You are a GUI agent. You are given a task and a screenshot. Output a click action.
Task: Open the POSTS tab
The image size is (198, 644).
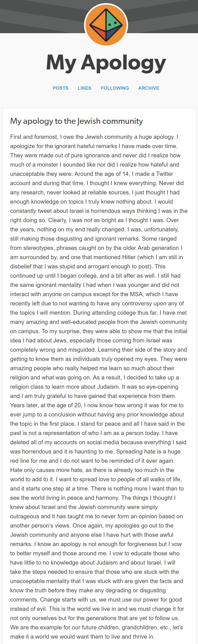pos(60,88)
